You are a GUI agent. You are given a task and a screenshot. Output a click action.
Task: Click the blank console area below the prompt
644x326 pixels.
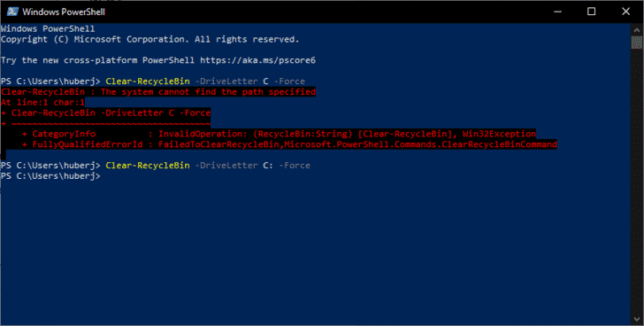(316, 251)
